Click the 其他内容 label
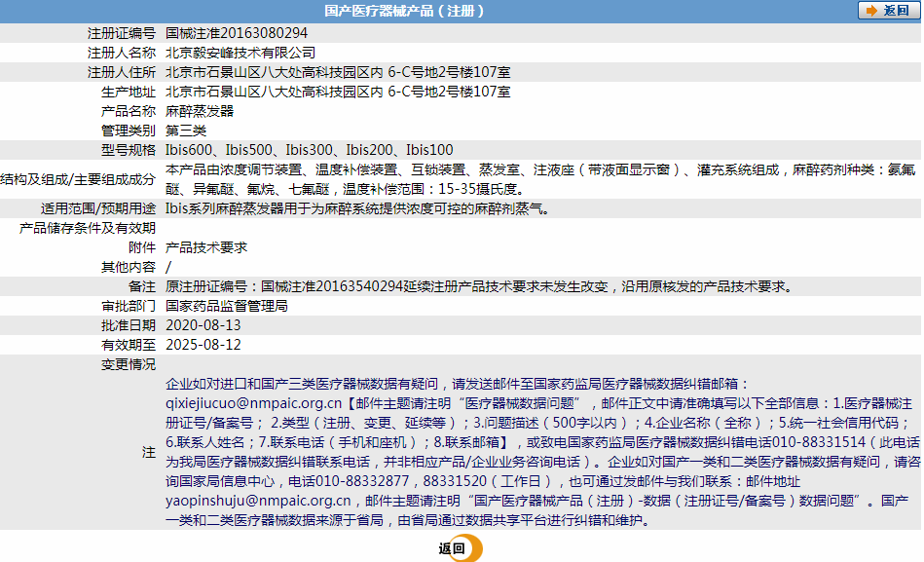The width and height of the screenshot is (924, 562). tap(129, 267)
